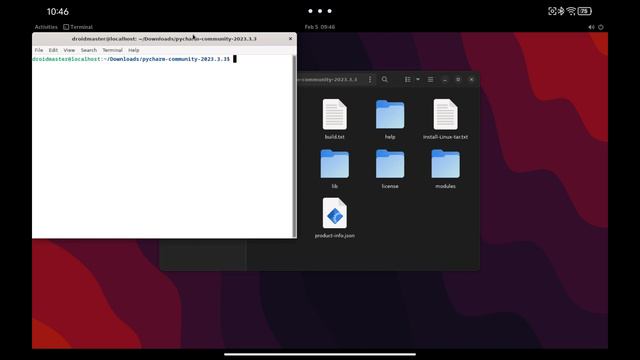Open the file manager hamburger menu
The image size is (640, 360).
[431, 80]
